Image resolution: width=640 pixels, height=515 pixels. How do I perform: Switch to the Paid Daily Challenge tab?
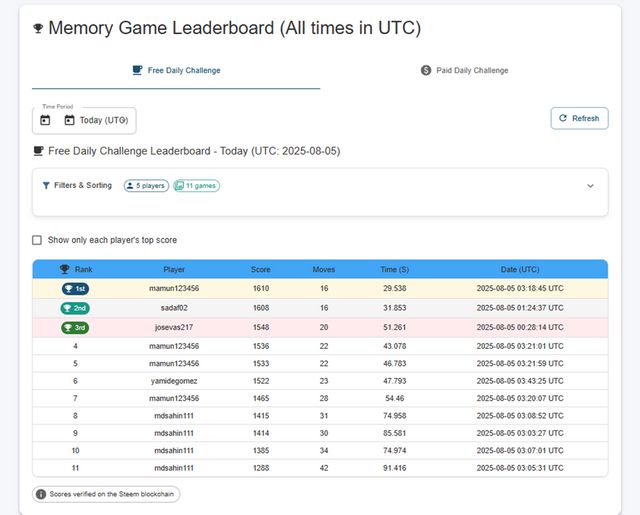tap(464, 71)
